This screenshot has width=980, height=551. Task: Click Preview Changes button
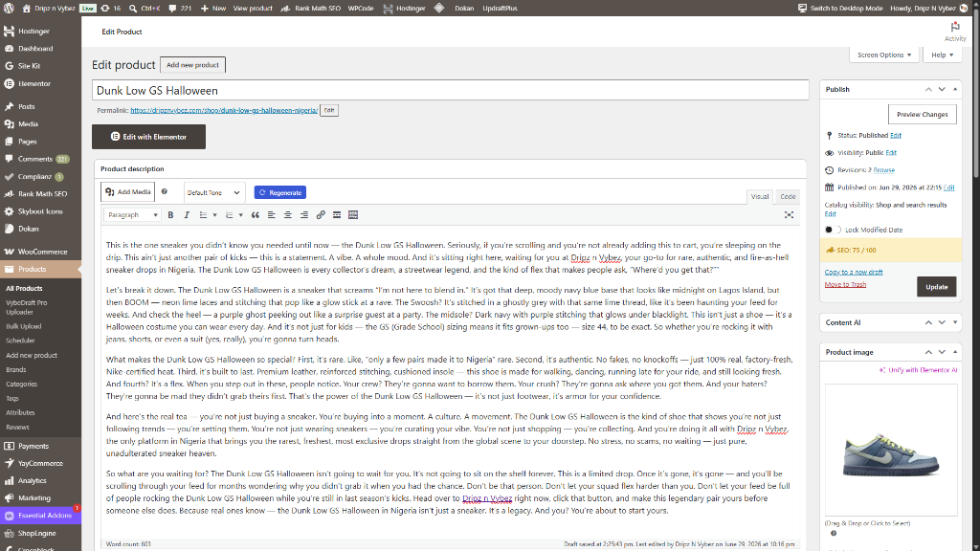click(x=922, y=115)
